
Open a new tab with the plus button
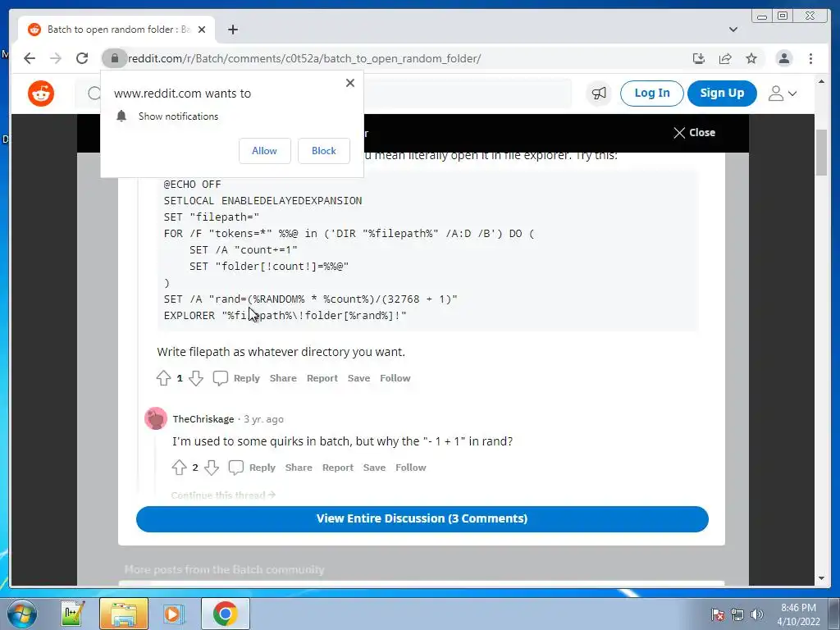[x=232, y=30]
